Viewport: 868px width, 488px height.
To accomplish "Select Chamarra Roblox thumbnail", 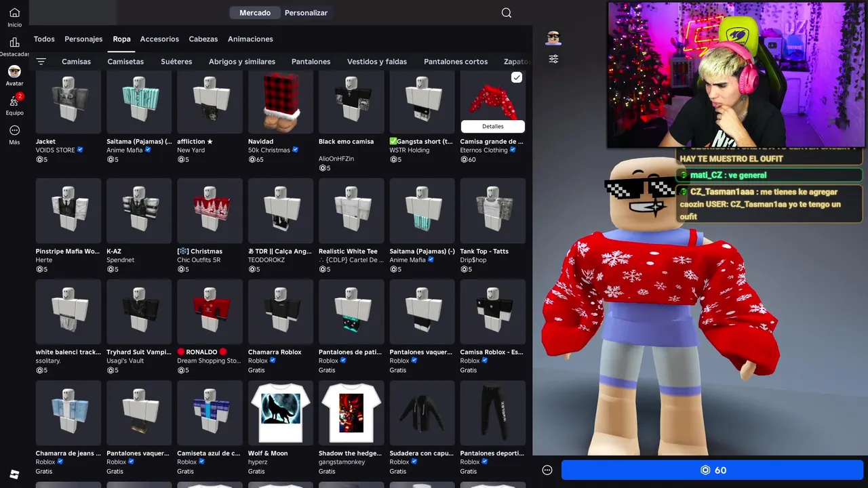I will point(281,312).
